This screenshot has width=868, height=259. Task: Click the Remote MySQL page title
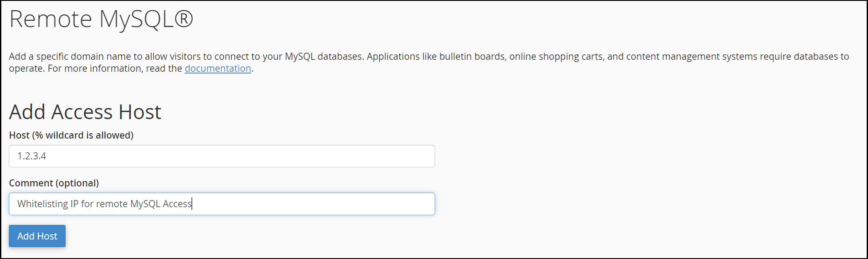pos(102,19)
